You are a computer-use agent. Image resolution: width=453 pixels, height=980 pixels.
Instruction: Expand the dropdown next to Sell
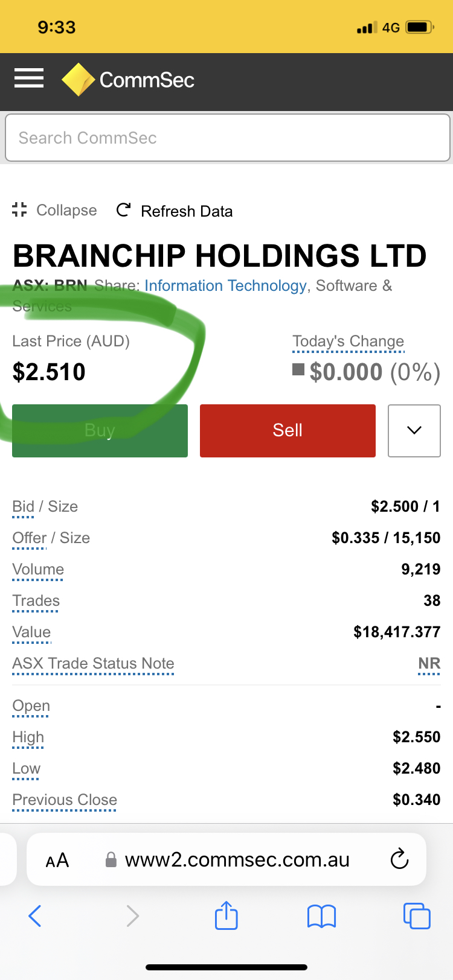click(414, 430)
